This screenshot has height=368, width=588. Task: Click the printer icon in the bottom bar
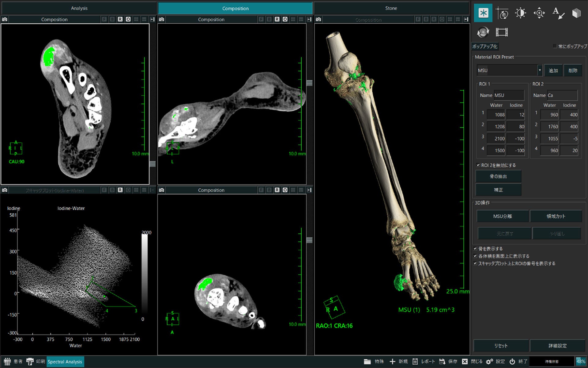30,362
